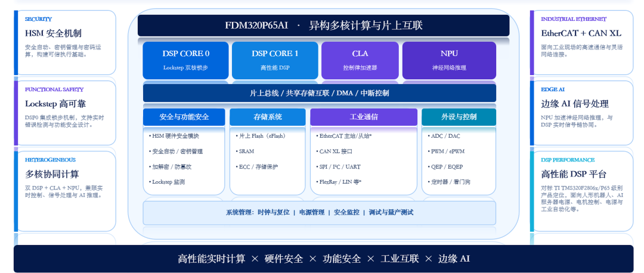Open the 工业通信 header

point(364,117)
